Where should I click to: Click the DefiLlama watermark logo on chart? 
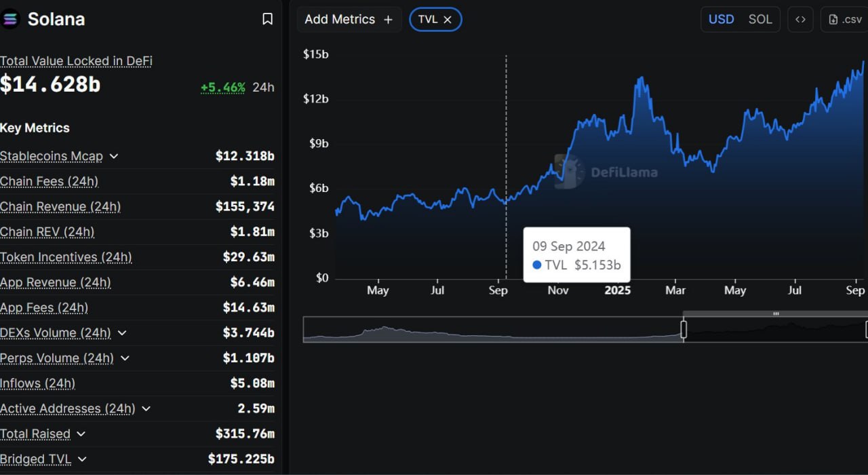pos(606,172)
